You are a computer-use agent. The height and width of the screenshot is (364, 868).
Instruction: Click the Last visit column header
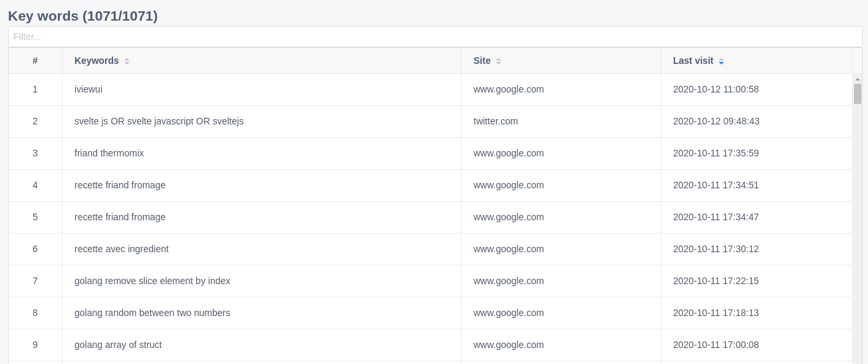(x=756, y=61)
